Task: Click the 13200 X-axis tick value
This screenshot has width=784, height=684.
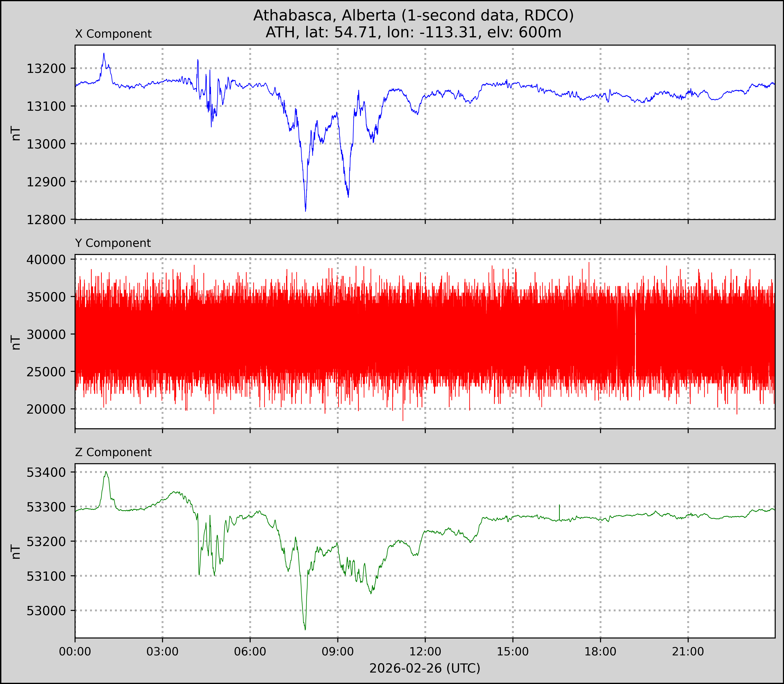Action: click(46, 69)
